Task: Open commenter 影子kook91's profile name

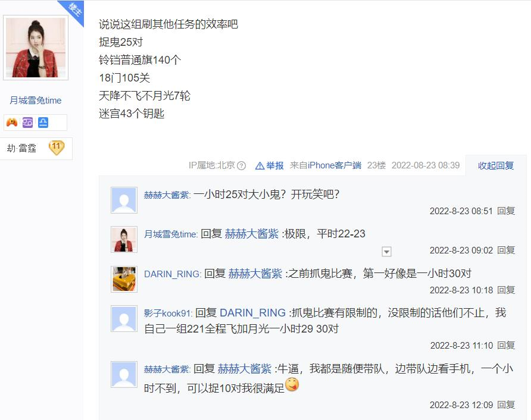Action: coord(168,314)
